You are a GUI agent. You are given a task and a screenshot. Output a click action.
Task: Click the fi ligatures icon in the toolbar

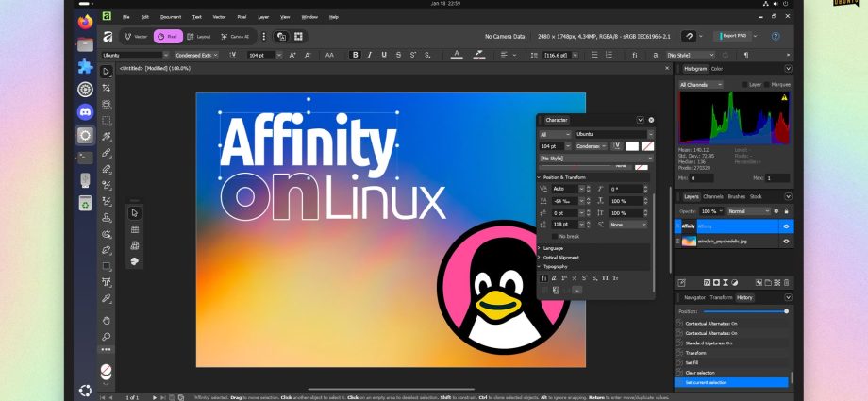pyautogui.click(x=635, y=55)
